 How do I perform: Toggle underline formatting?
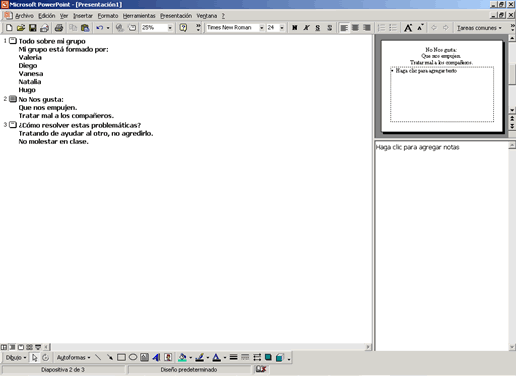pyautogui.click(x=318, y=28)
